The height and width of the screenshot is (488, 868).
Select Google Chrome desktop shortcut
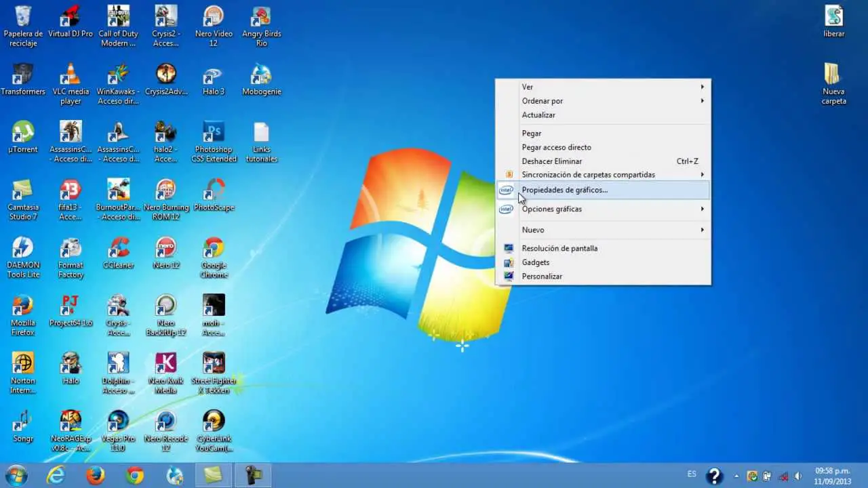[214, 258]
